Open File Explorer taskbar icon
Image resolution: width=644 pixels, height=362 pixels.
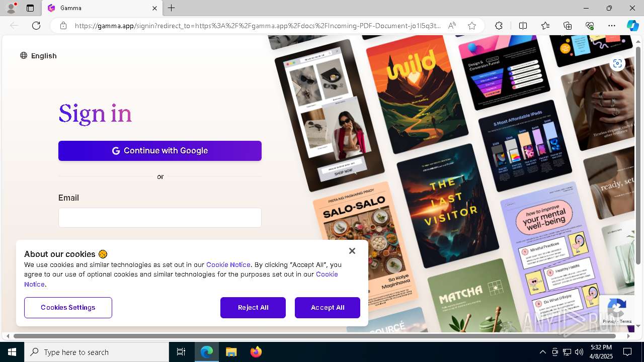point(231,352)
